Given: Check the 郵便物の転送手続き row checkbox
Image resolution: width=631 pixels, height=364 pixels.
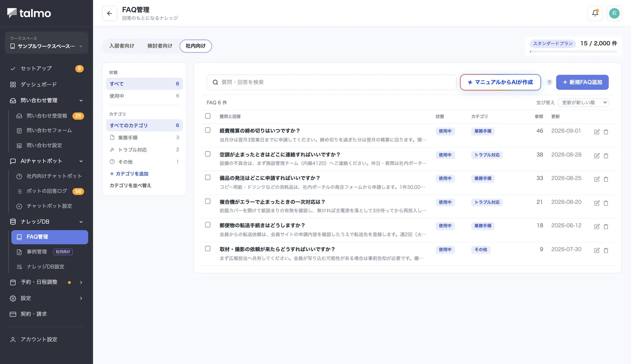Looking at the screenshot, I should [x=208, y=225].
